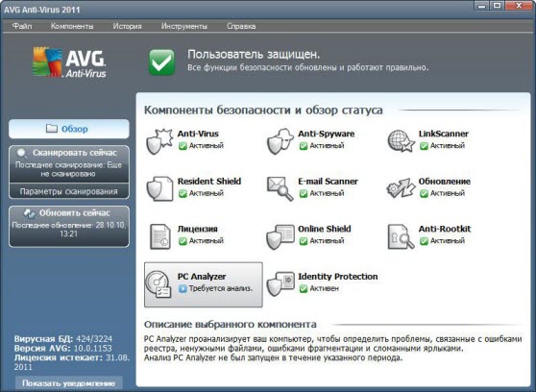Click the Anti-Spyware component title
This screenshot has height=392, width=536.
pos(326,134)
